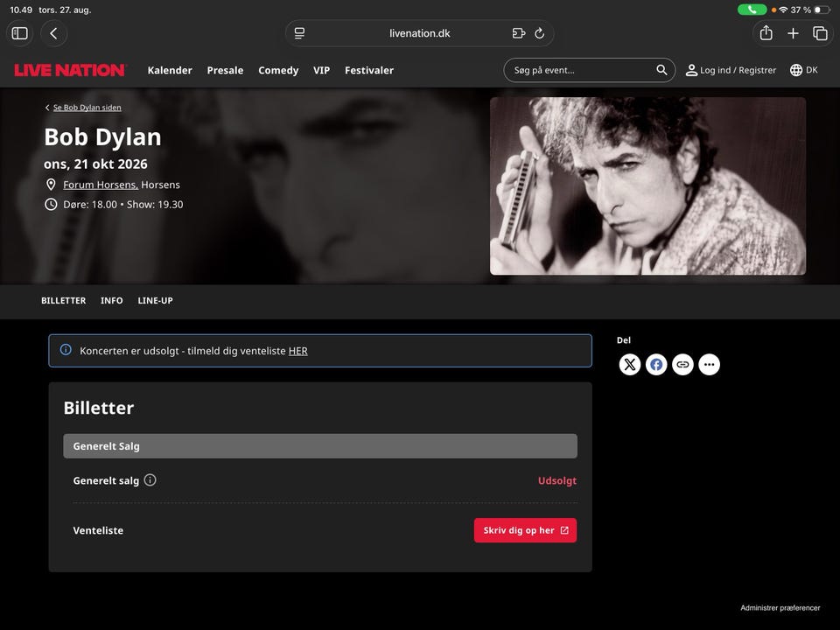Viewport: 840px width, 630px height.
Task: Open the Festivaler menu
Action: (x=369, y=70)
